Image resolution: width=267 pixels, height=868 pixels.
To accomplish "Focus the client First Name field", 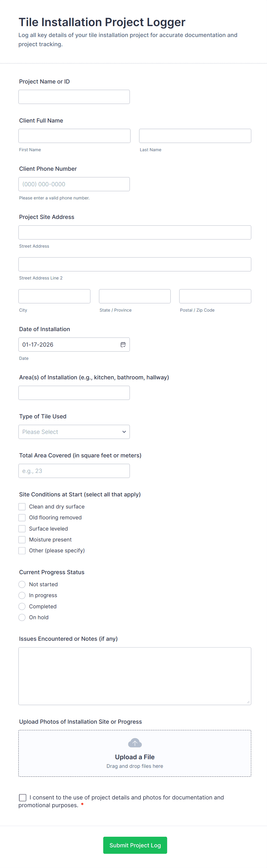I will click(x=74, y=136).
